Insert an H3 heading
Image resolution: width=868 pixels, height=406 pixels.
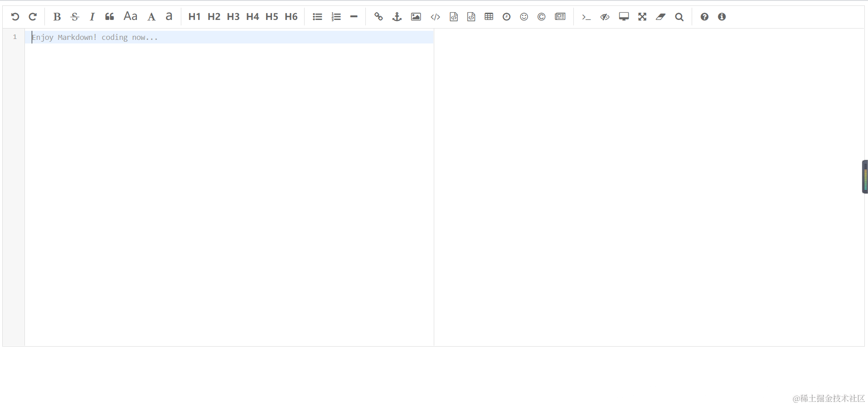pyautogui.click(x=233, y=17)
